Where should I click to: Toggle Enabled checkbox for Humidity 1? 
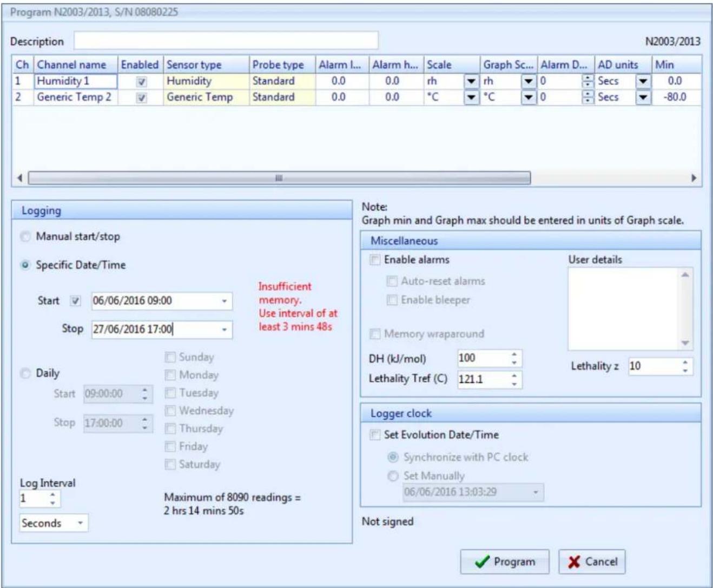tap(141, 82)
